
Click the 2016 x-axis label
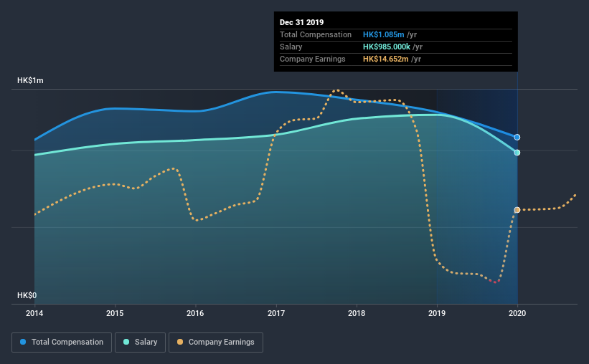(195, 313)
